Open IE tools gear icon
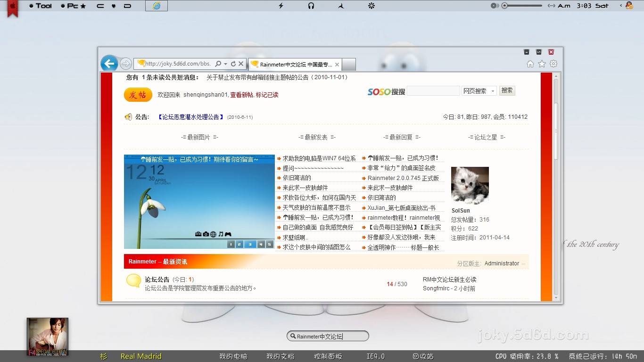 click(x=553, y=64)
